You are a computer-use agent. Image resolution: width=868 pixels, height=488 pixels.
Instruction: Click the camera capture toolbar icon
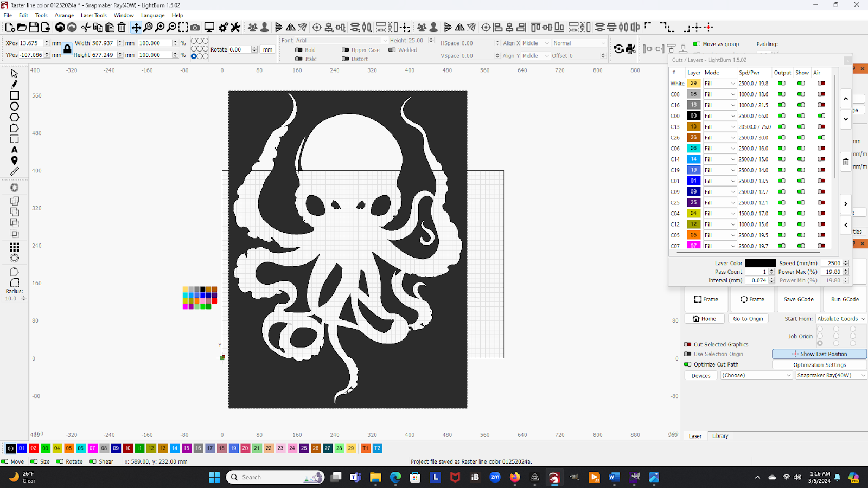point(195,27)
